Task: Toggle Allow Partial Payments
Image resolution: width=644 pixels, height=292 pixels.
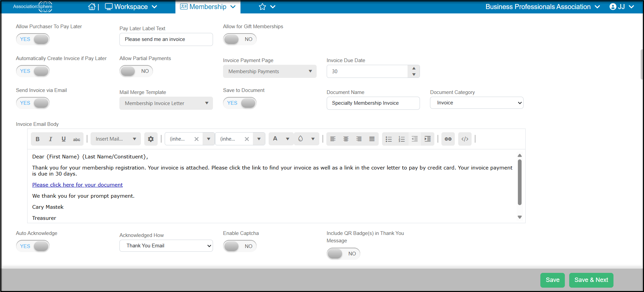Action: pyautogui.click(x=136, y=71)
